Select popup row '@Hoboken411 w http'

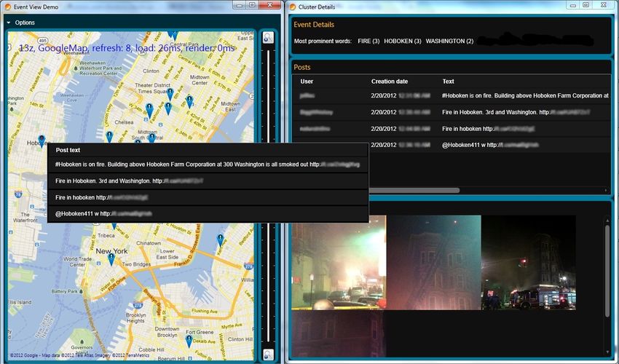click(208, 213)
